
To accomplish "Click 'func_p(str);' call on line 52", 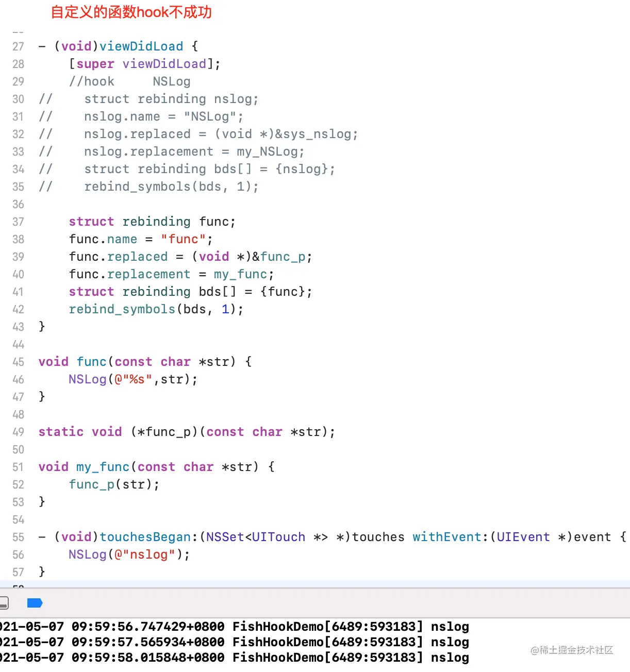I will point(114,484).
